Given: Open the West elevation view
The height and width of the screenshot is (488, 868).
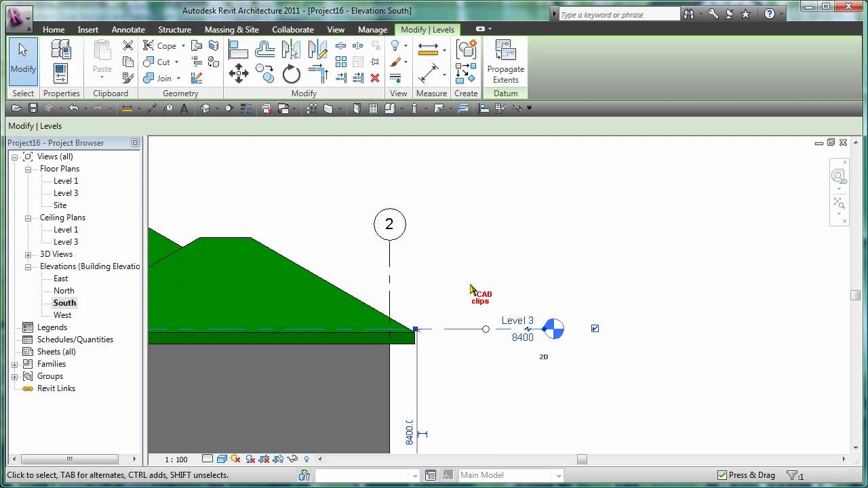Looking at the screenshot, I should 62,315.
